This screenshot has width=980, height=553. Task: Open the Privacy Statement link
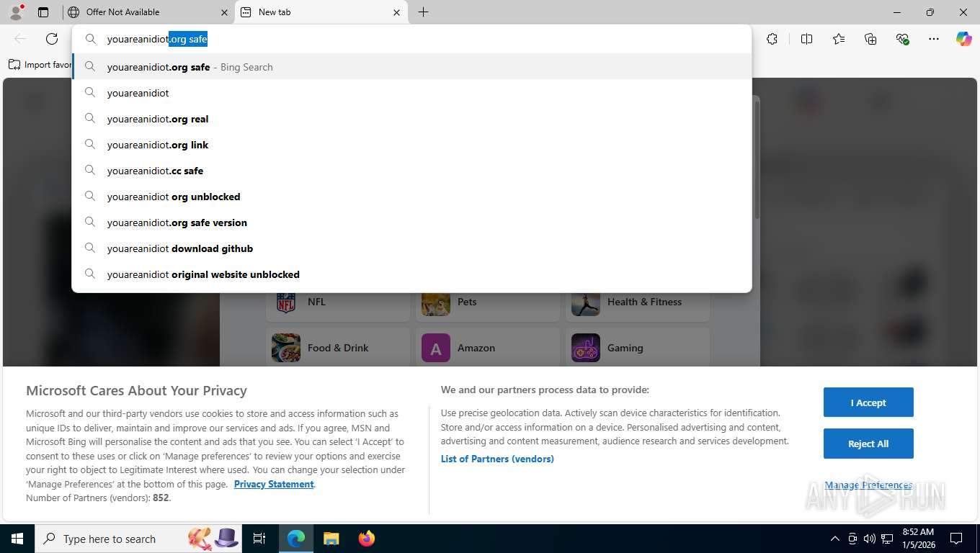(x=274, y=484)
